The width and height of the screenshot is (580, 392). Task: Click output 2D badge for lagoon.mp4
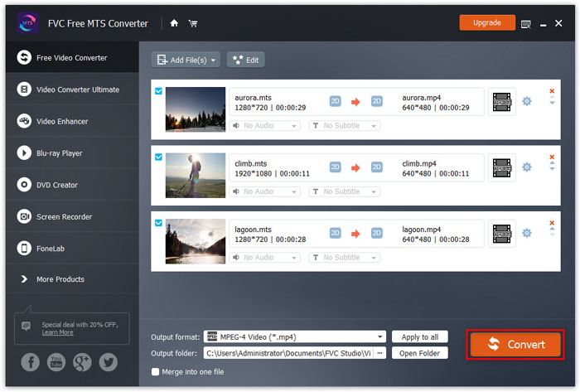click(x=376, y=233)
